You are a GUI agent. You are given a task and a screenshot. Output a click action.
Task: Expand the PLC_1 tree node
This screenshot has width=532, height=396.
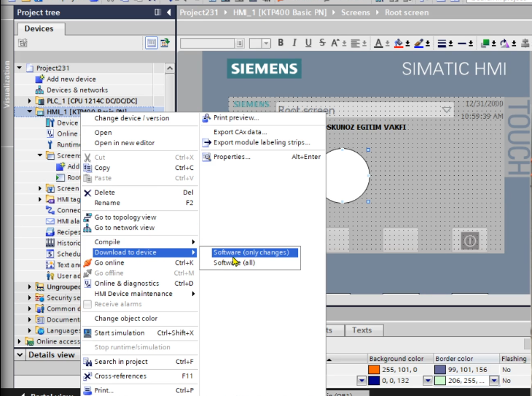coord(30,101)
